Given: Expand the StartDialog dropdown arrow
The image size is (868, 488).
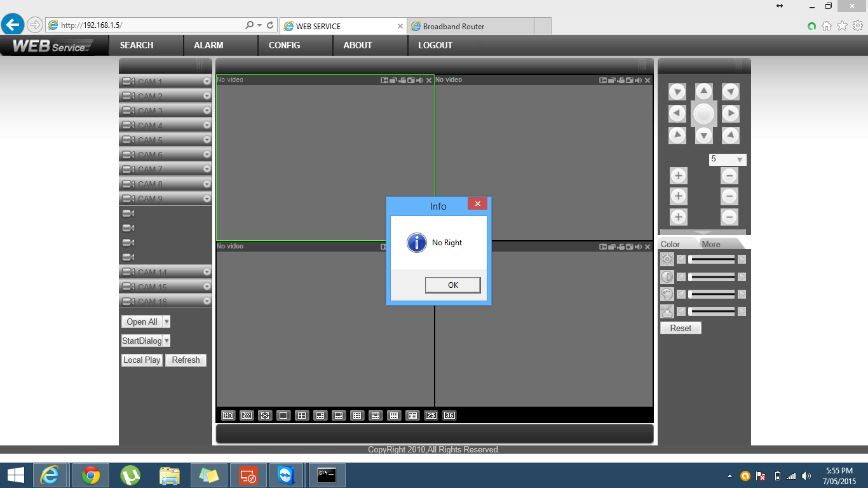Looking at the screenshot, I should [x=166, y=341].
